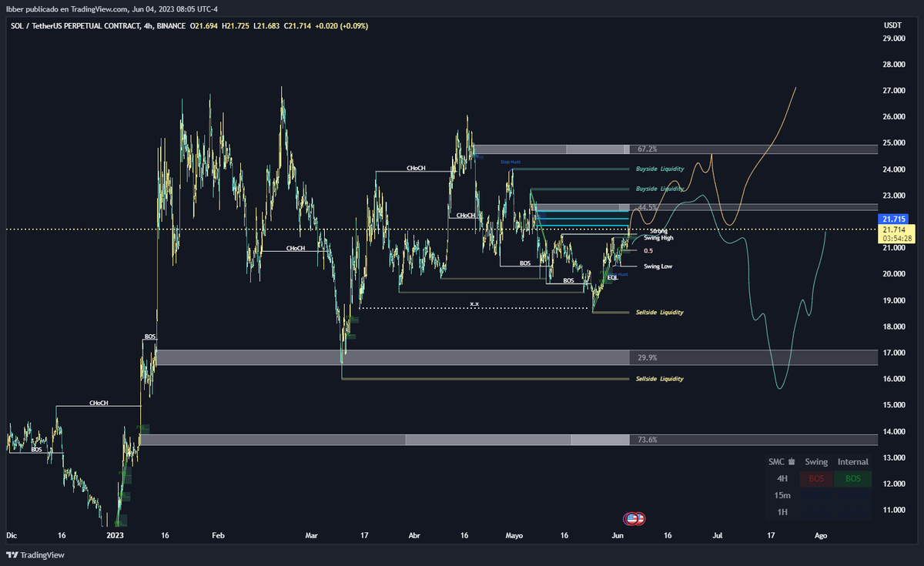Select the upper Buyside Liquidity label

coord(659,169)
